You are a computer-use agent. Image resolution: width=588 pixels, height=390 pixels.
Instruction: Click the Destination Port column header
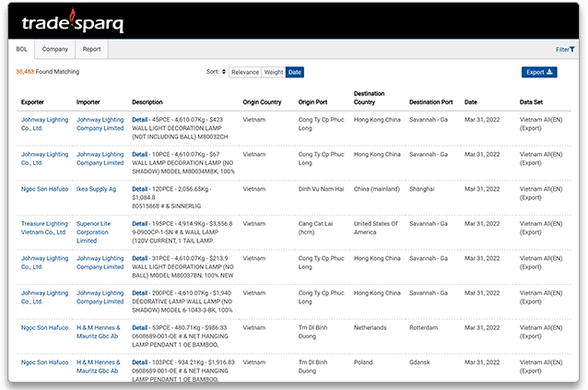(431, 102)
